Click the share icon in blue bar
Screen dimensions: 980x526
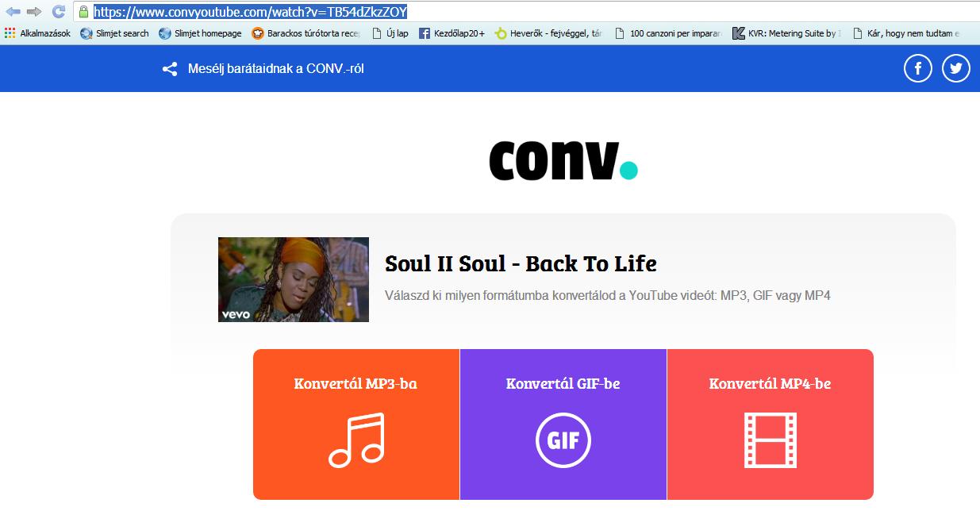tap(170, 69)
